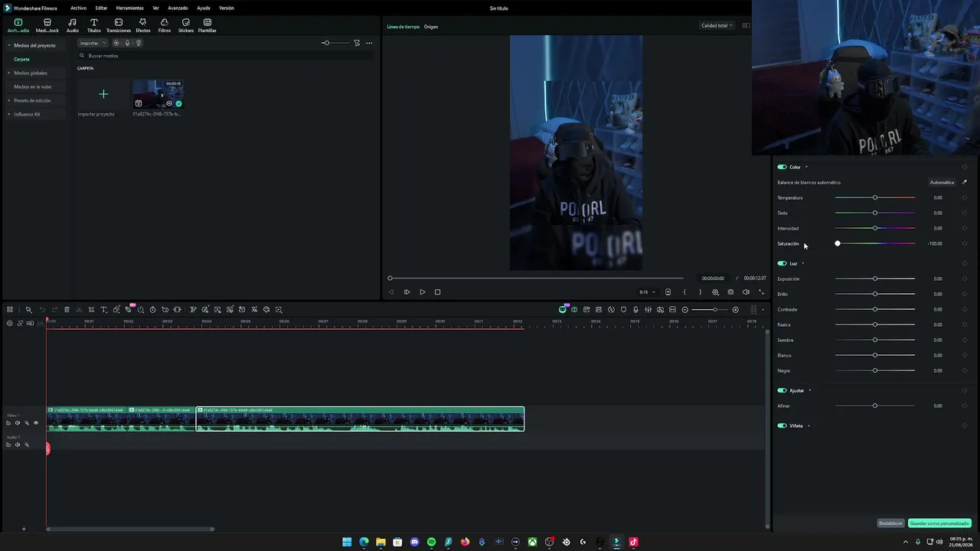Expand the Medios del proyecto tree
Viewport: 980px width, 551px height.
point(9,45)
